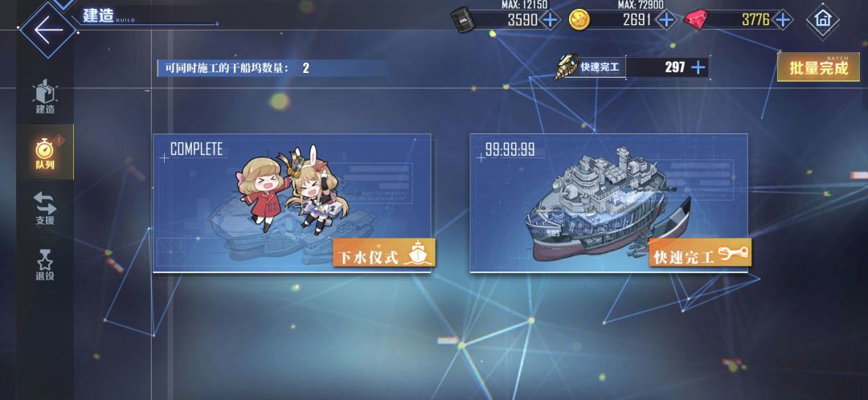Click 快速完工 on the second dock
The image size is (868, 400).
point(700,252)
